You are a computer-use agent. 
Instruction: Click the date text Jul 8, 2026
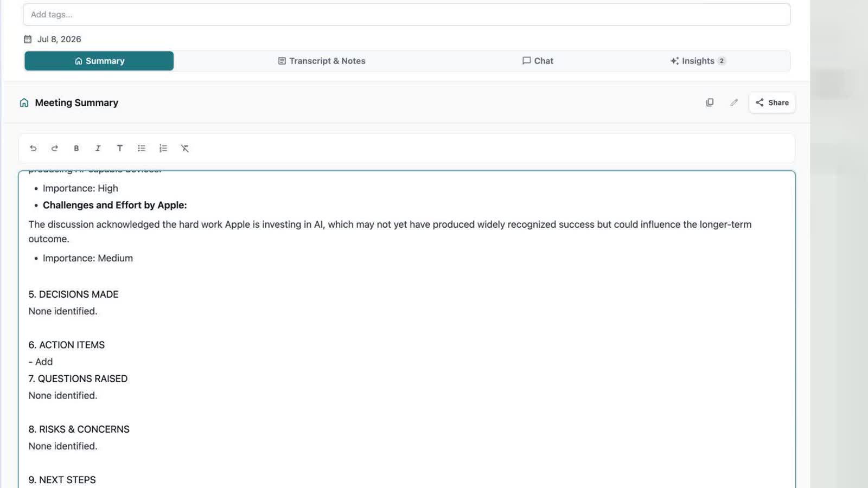click(x=59, y=39)
